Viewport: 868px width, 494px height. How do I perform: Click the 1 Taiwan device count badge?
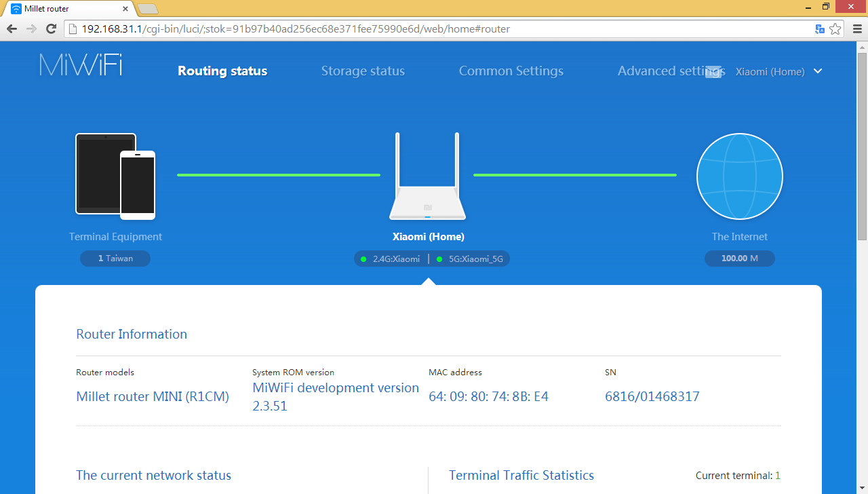(115, 259)
